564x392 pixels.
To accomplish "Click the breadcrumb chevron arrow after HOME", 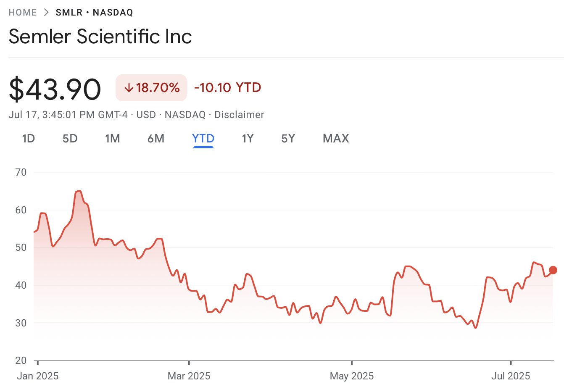I will [46, 13].
